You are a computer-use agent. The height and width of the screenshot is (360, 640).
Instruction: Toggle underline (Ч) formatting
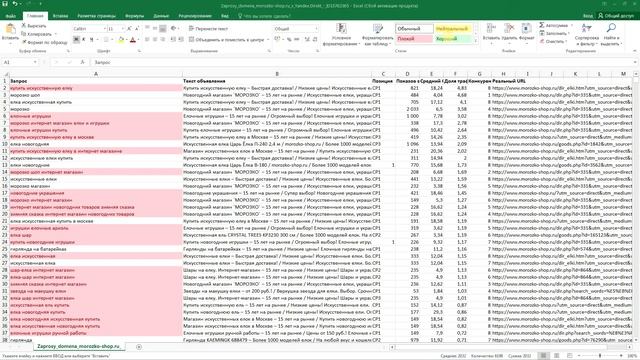91,40
